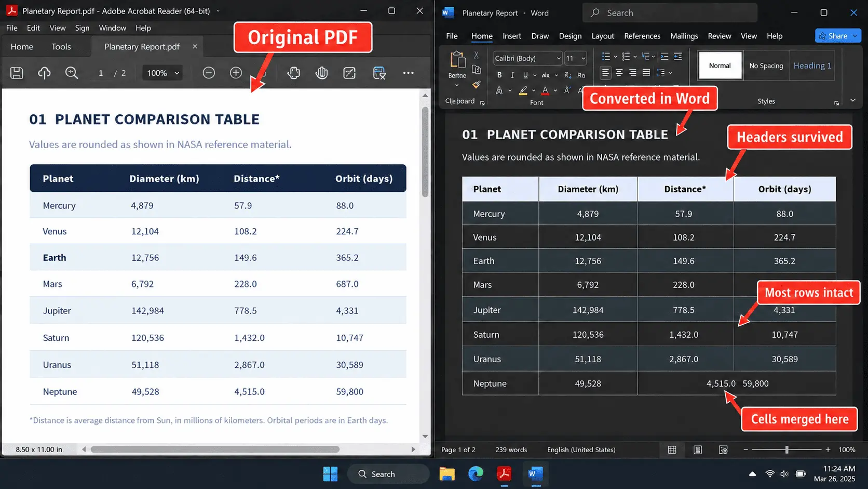Click the Cut scissors icon in Word
868x489 pixels.
[476, 55]
